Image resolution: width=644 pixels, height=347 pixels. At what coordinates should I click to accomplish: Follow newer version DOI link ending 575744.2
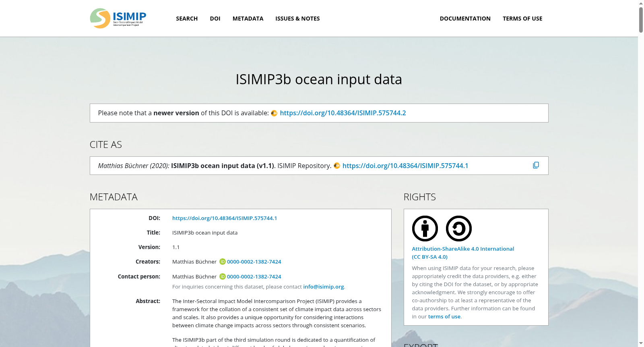tap(343, 113)
